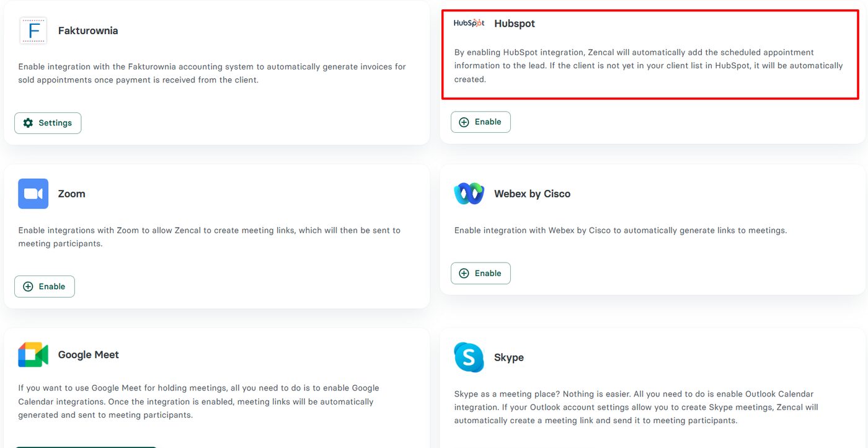
Task: Select the Fakturownia card title
Action: (x=88, y=30)
